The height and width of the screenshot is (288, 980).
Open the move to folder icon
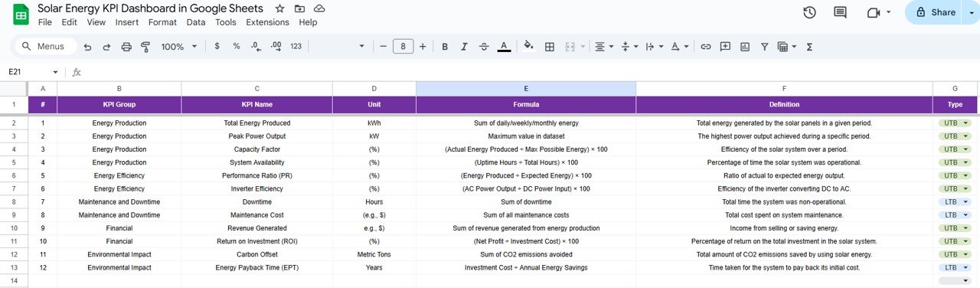tap(299, 8)
